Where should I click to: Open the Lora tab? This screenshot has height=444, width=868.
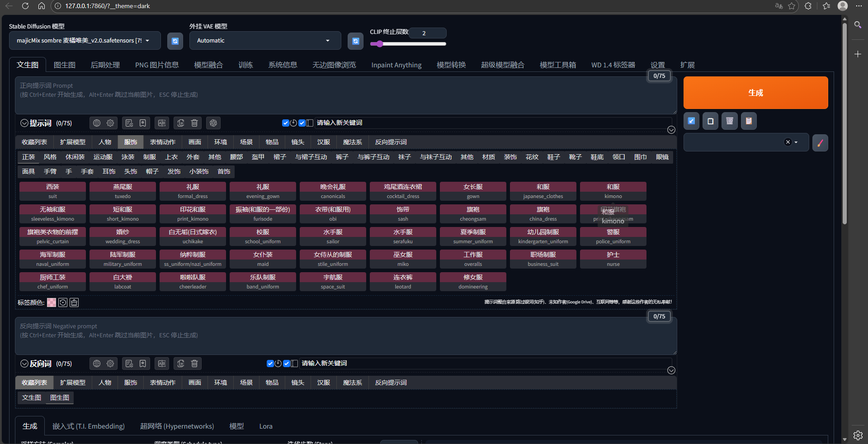click(266, 426)
